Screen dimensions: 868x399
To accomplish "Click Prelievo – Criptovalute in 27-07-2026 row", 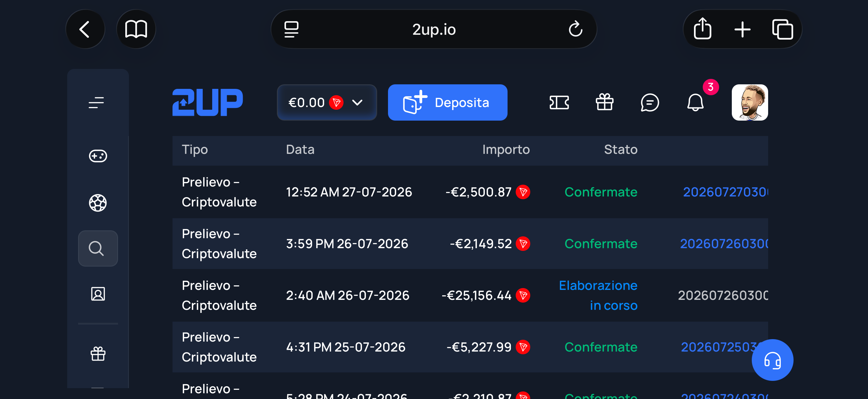I will (x=219, y=192).
